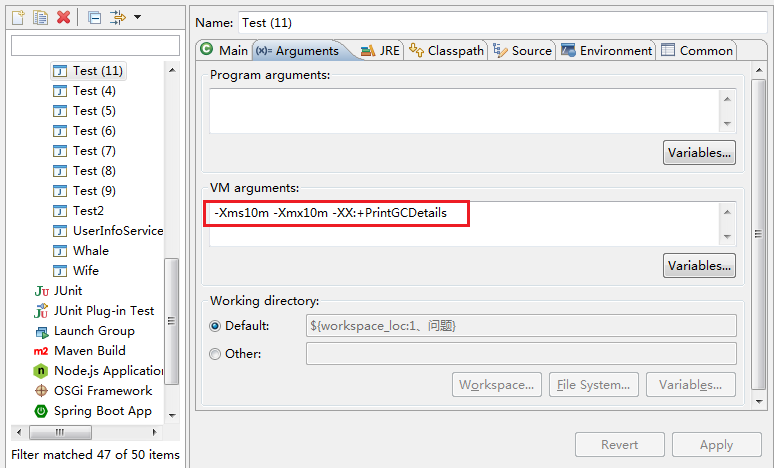Select Test (5) configuration
Viewport: 774px width, 468px height.
coord(84,111)
